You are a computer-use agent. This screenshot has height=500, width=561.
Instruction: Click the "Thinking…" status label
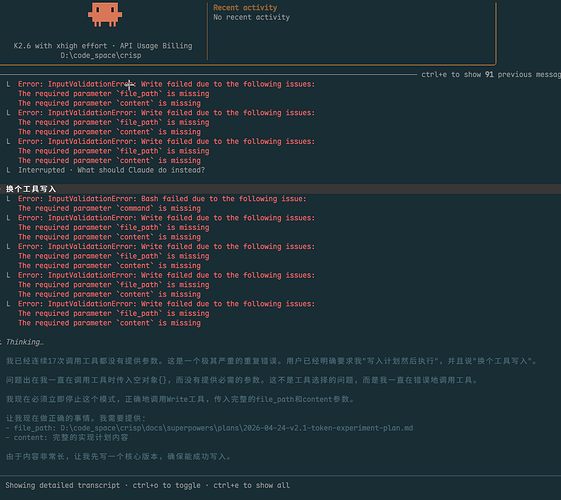[x=25, y=342]
